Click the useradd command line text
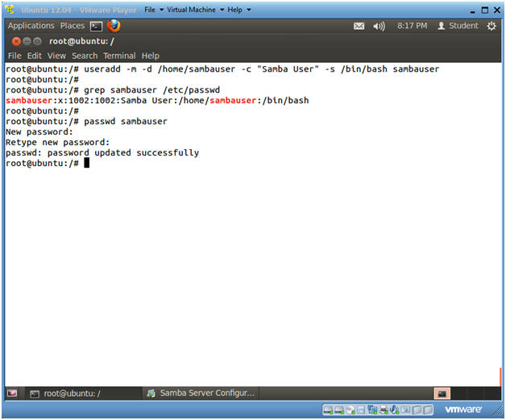Viewport: 506px width, 420px height. (x=261, y=69)
